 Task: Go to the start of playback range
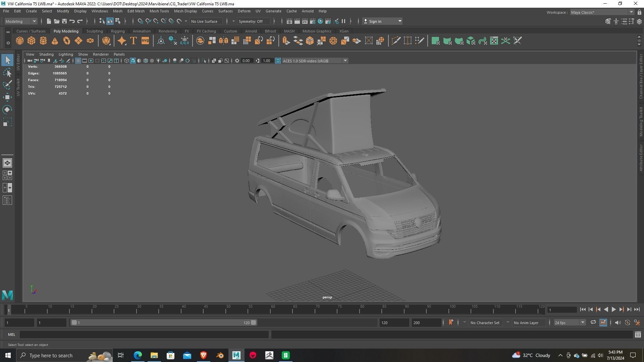(583, 310)
